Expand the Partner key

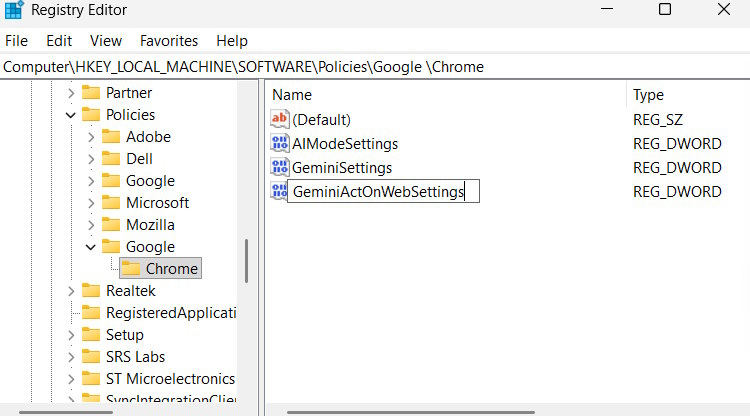tap(71, 93)
